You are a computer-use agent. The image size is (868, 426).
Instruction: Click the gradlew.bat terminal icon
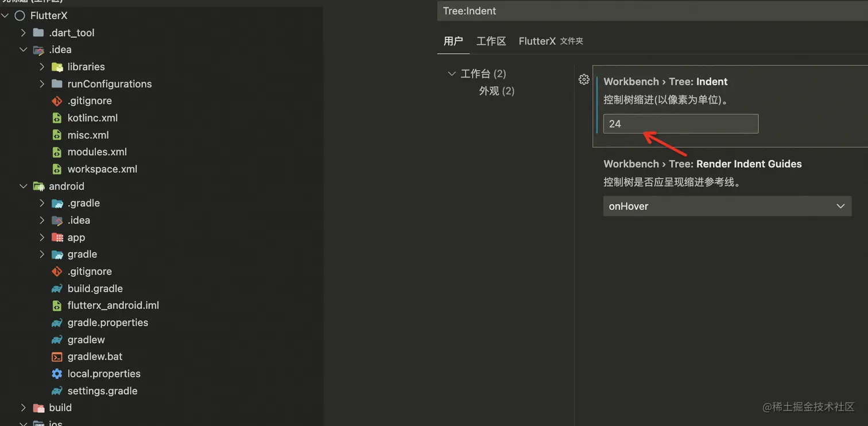click(57, 357)
